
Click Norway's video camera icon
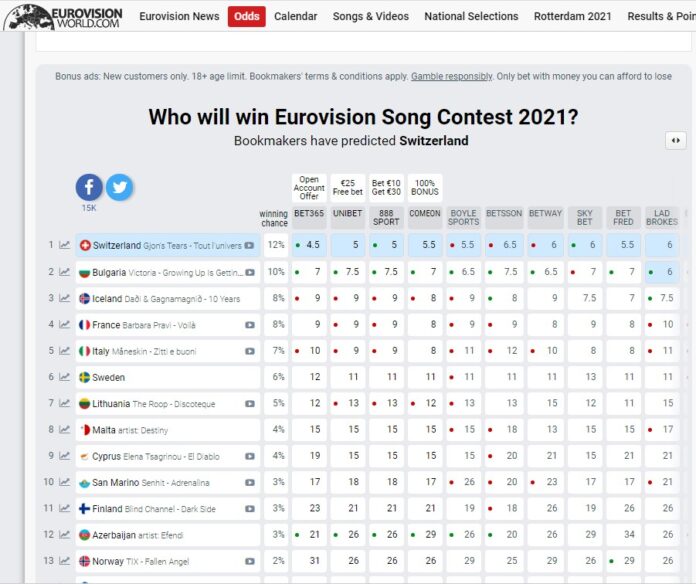tap(250, 561)
